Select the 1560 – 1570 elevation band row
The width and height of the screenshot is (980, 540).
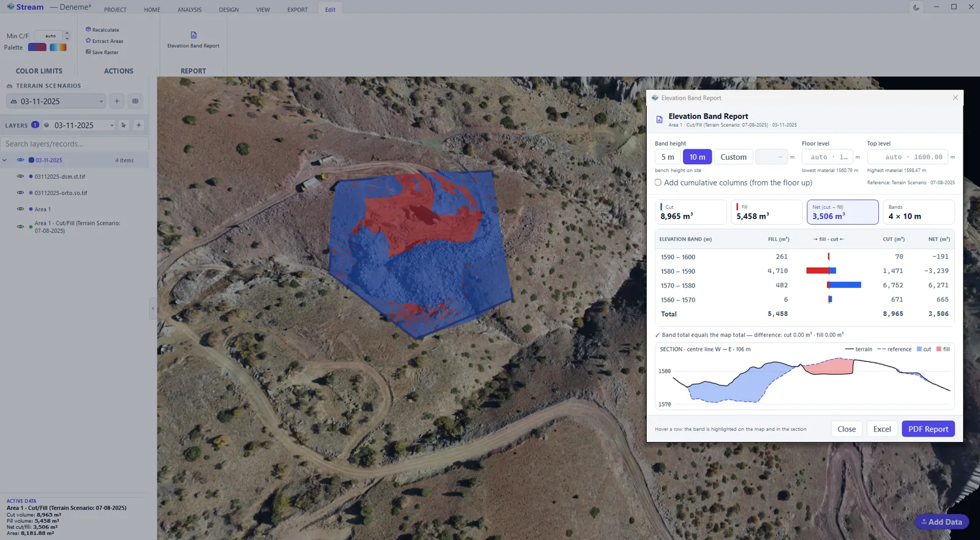804,299
